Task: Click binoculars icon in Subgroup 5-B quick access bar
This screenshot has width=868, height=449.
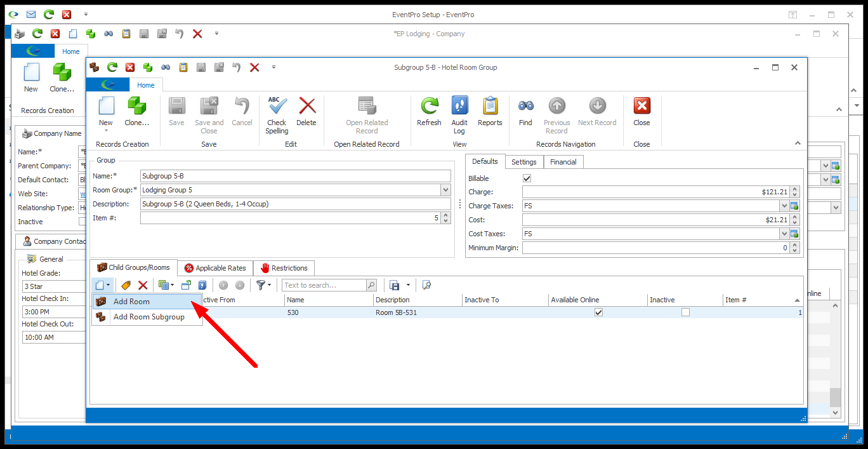Action: pyautogui.click(x=166, y=67)
